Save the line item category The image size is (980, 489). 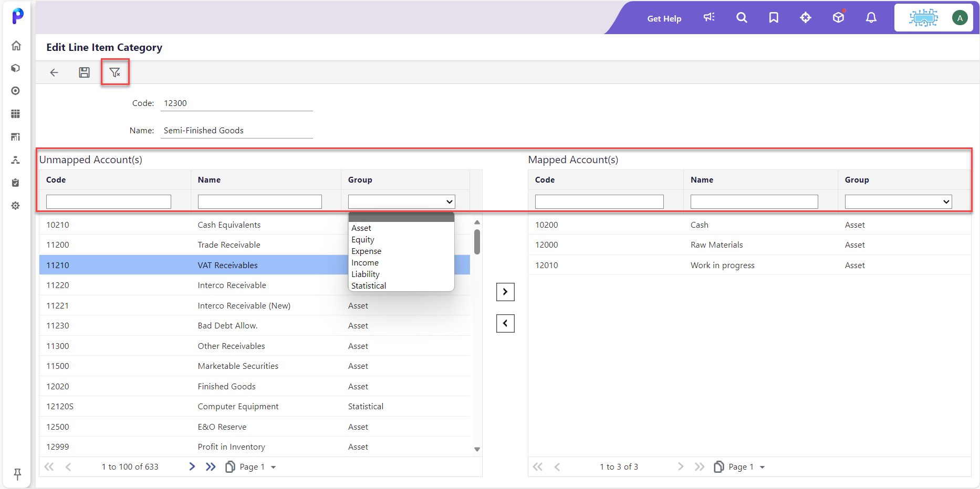point(84,72)
